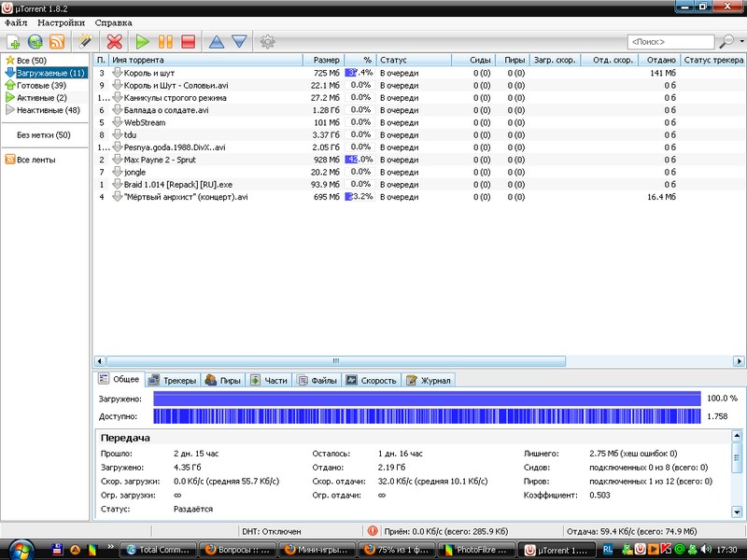This screenshot has height=560, width=747.
Task: Open search engine dropdown next to magnifier
Action: pos(740,42)
